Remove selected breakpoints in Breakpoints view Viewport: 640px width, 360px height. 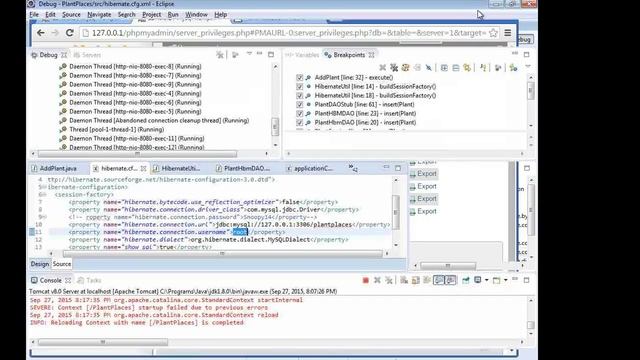pos(382,68)
